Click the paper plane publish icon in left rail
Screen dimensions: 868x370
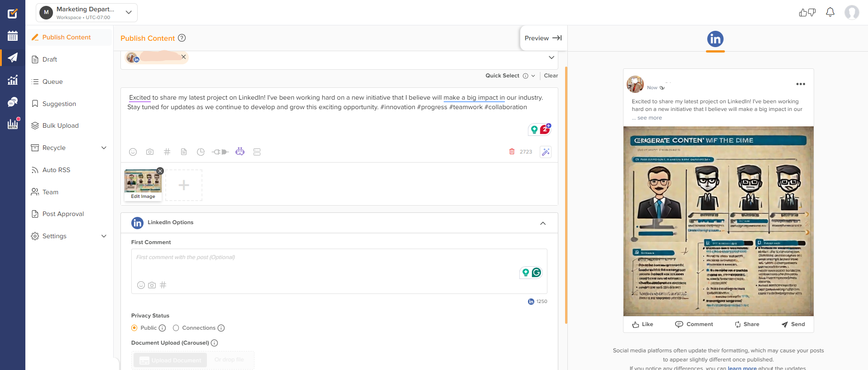(13, 58)
